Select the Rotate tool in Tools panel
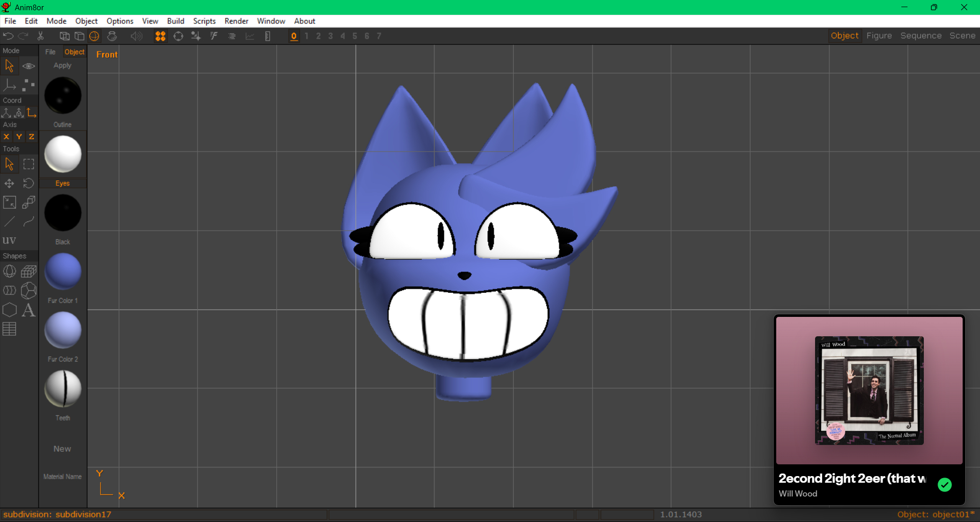The height and width of the screenshot is (522, 980). pos(29,183)
